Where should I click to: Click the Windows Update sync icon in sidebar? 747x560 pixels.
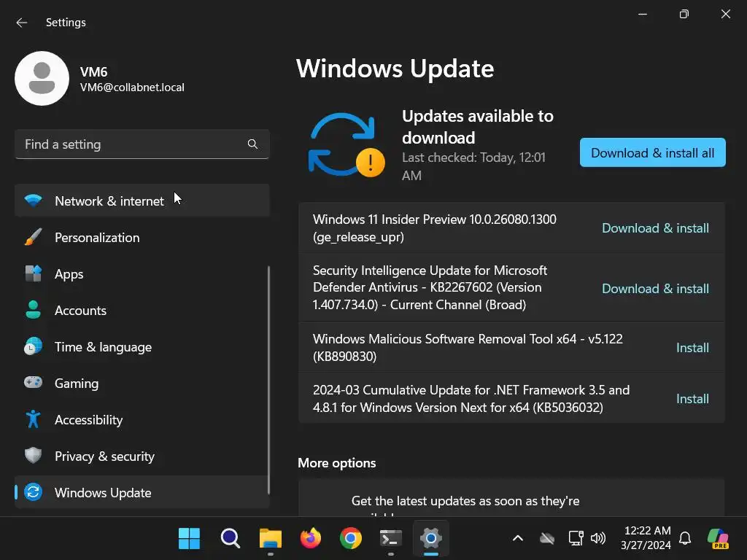(x=33, y=492)
